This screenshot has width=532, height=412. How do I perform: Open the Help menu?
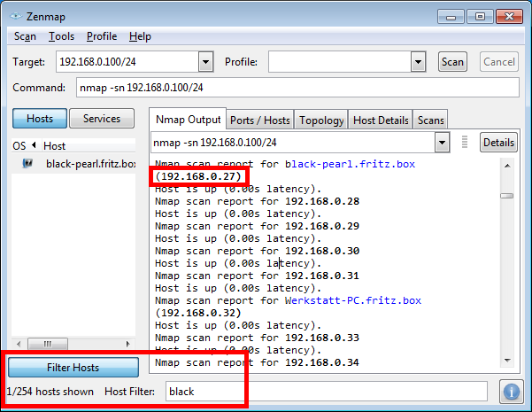140,36
